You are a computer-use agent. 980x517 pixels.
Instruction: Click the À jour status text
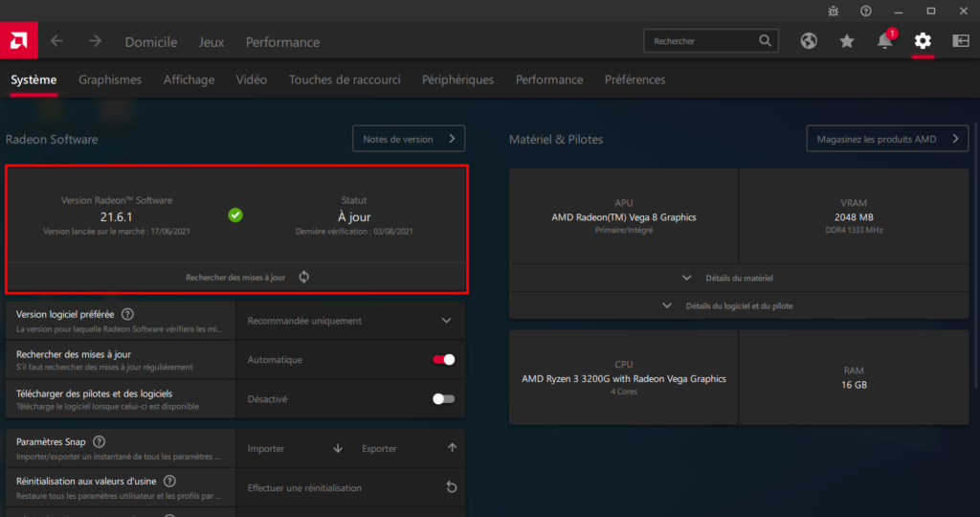(354, 217)
